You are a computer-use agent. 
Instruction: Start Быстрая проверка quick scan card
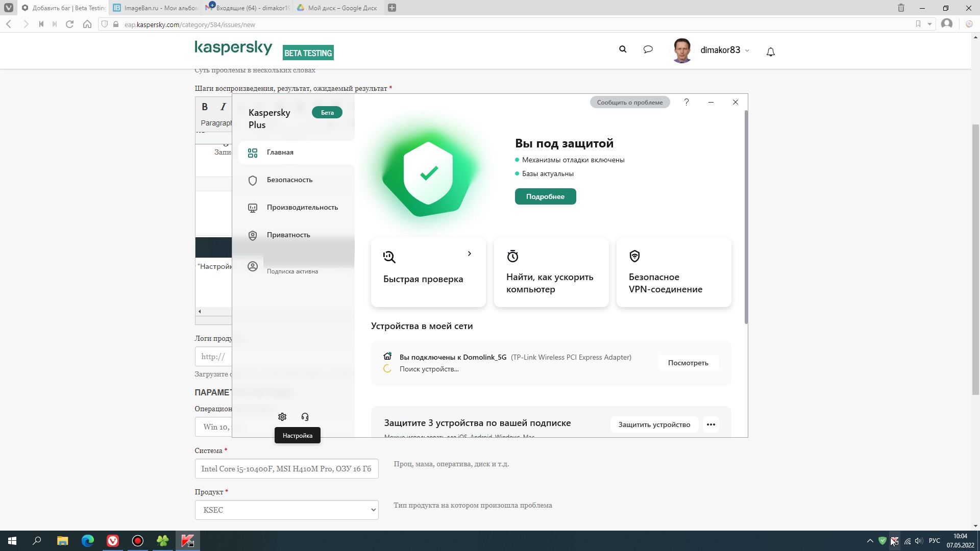coord(428,272)
